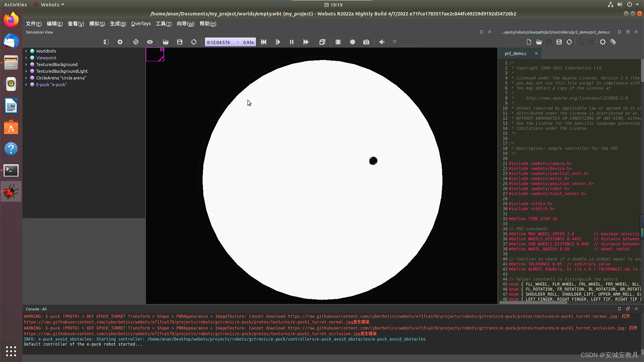644x362 pixels.
Task: Open the 编辑(E) menu
Action: click(x=55, y=24)
